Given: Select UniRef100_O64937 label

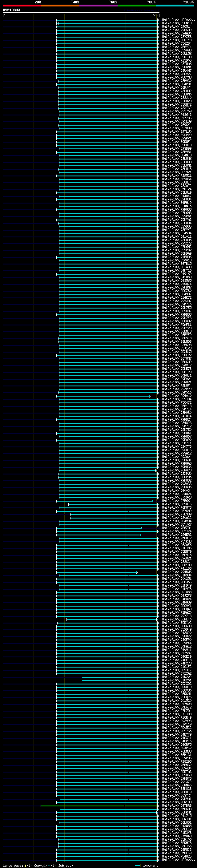Looking at the screenshot, I should coord(176,294).
